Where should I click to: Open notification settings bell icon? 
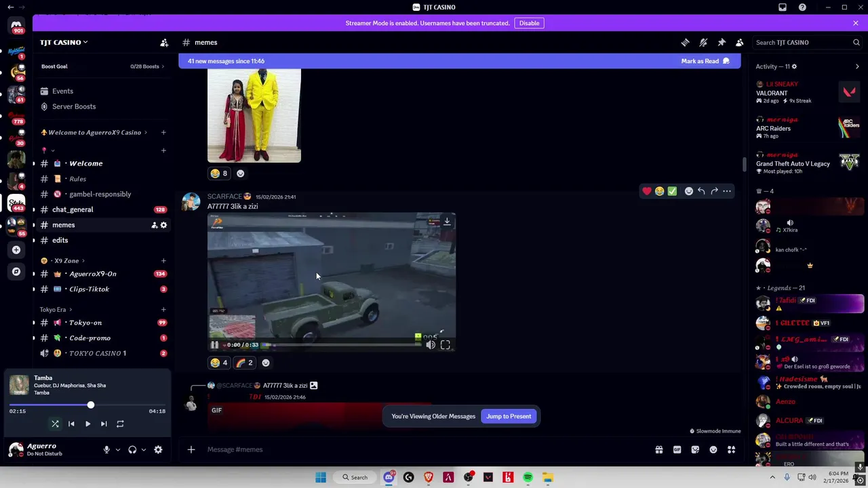703,42
